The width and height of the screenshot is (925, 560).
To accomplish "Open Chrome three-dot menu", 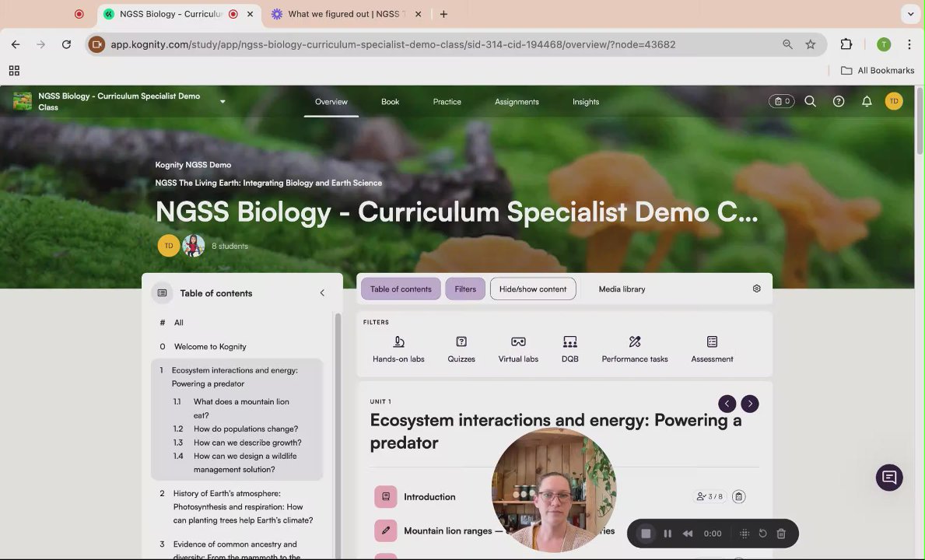I will pos(909,44).
